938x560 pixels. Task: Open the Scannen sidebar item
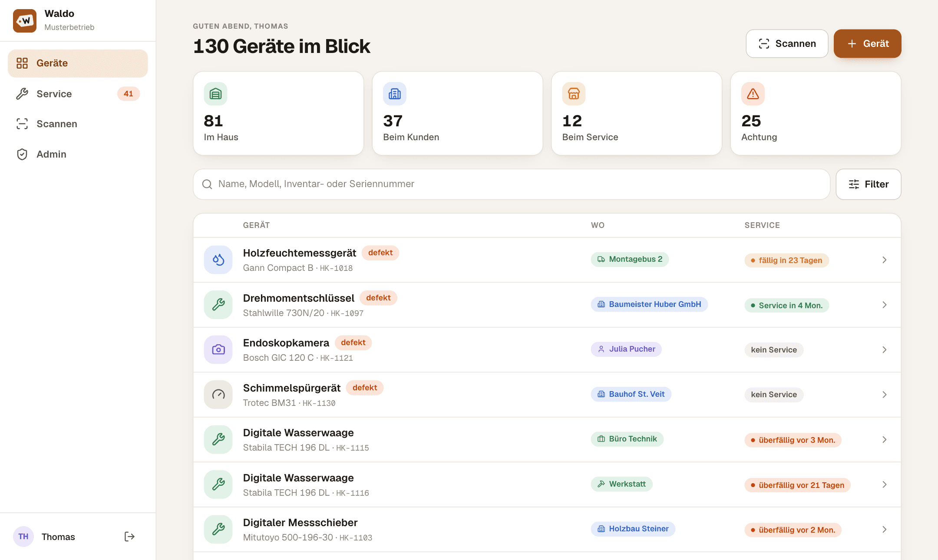(x=78, y=124)
